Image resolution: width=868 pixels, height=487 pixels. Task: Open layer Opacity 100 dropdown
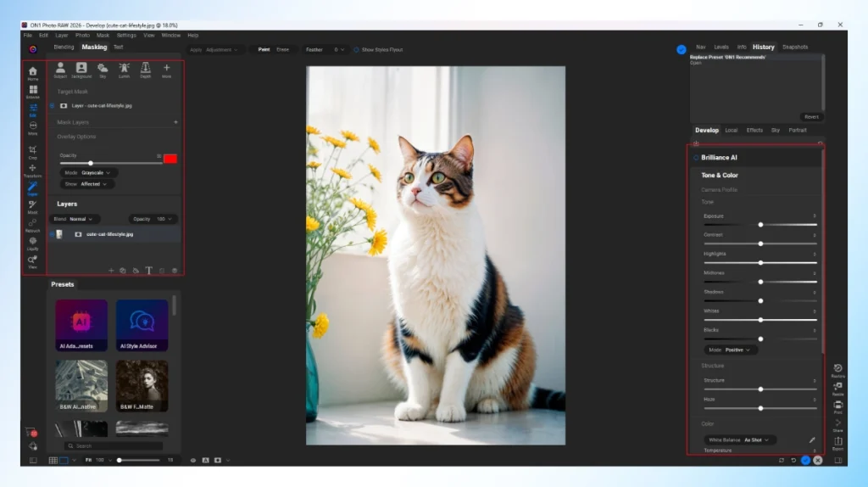coord(153,219)
